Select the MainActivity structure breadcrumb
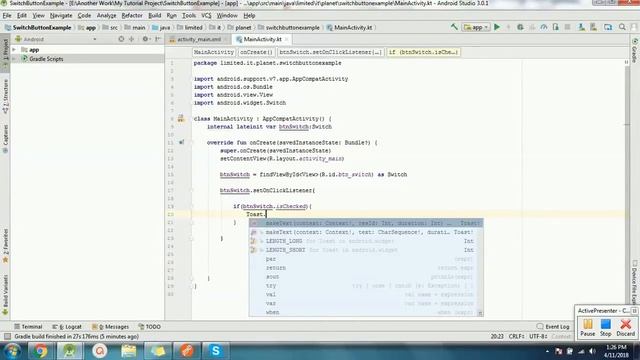 point(213,52)
